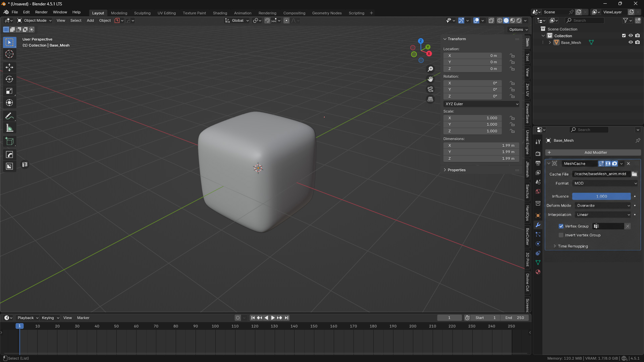
Task: Switch to the Sculpting workspace tab
Action: pyautogui.click(x=142, y=13)
